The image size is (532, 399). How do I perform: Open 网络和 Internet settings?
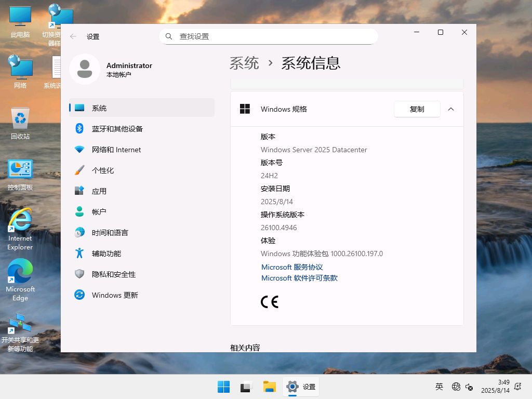click(x=142, y=150)
